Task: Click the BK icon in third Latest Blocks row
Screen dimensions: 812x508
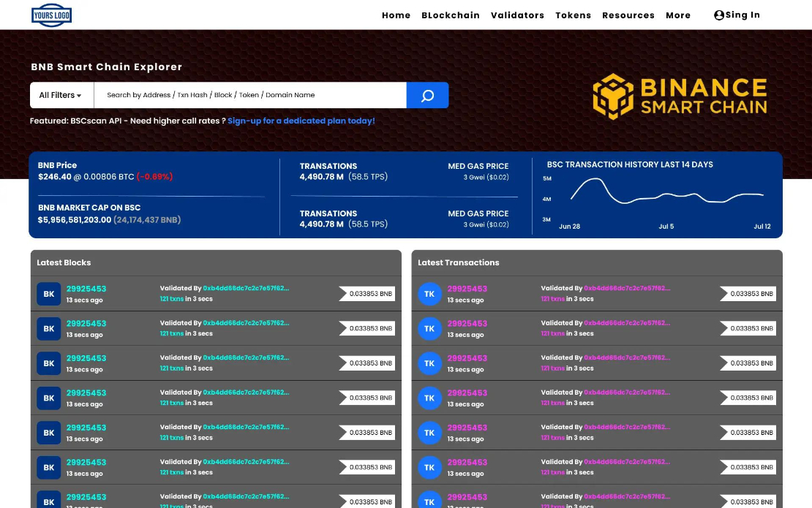Action: point(49,363)
